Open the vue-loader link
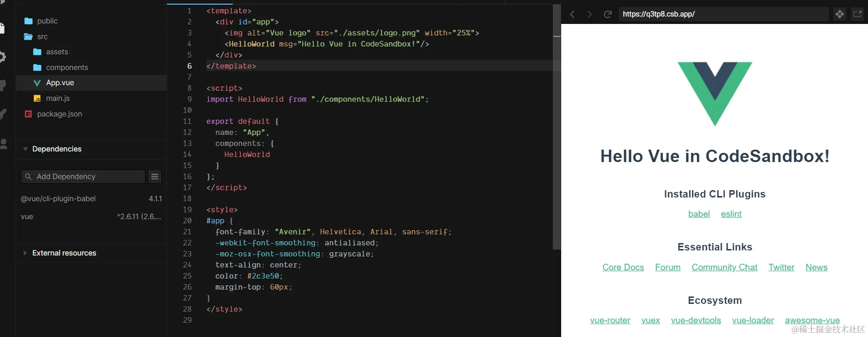This screenshot has width=868, height=337. (x=753, y=320)
